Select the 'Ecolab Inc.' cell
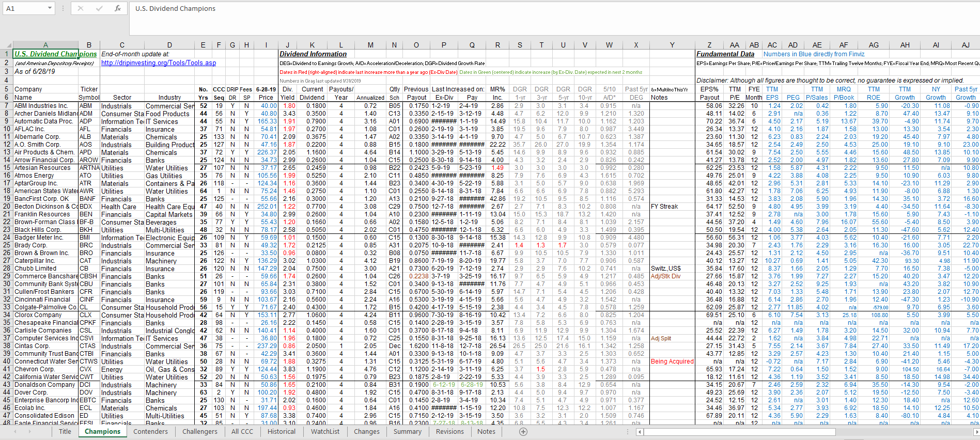Viewport: 980px width, 440px height. point(45,408)
